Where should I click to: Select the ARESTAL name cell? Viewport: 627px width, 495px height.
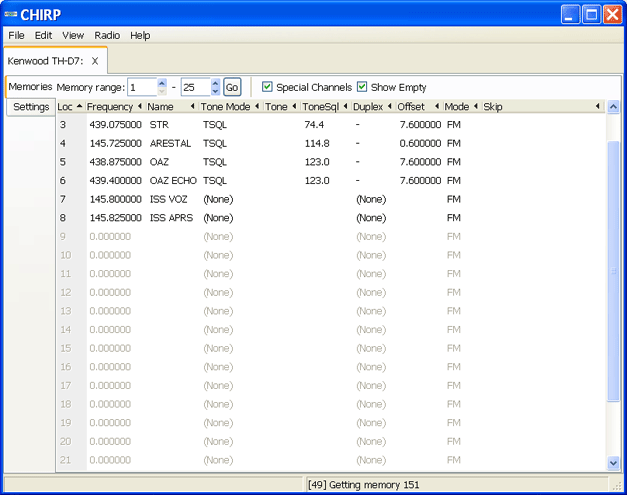coord(170,144)
